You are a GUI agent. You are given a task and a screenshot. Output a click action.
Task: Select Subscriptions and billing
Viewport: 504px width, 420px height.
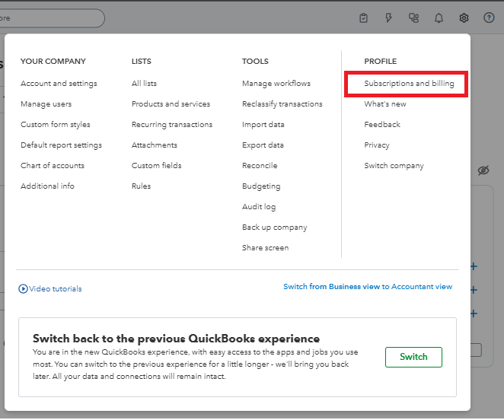(x=409, y=84)
